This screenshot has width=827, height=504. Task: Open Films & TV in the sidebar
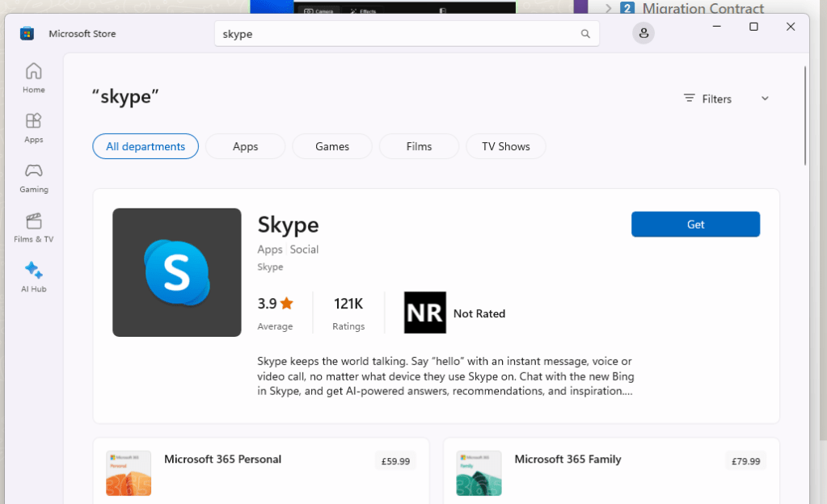pyautogui.click(x=34, y=228)
